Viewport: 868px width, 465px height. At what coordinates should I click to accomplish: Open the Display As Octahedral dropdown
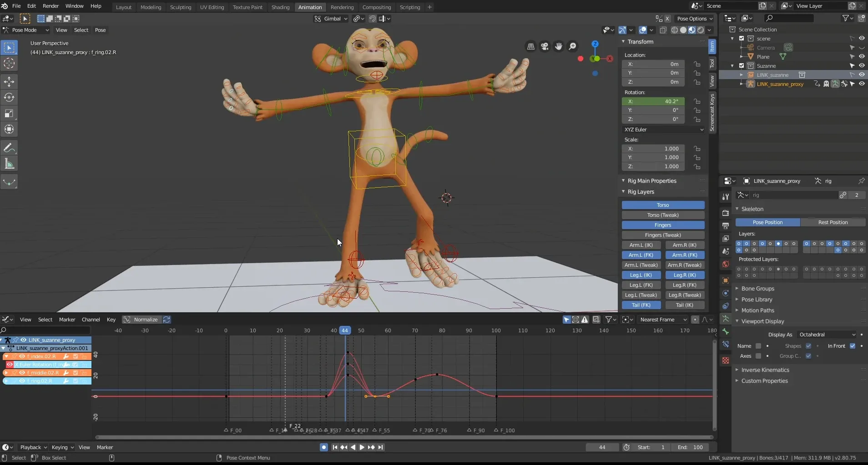[827, 334]
